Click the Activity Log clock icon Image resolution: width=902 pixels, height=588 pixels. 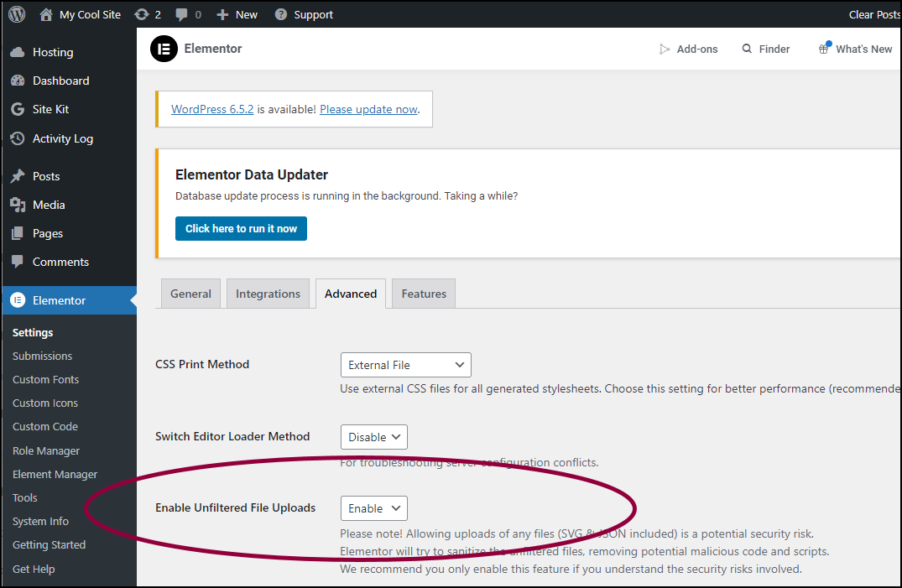pyautogui.click(x=18, y=138)
